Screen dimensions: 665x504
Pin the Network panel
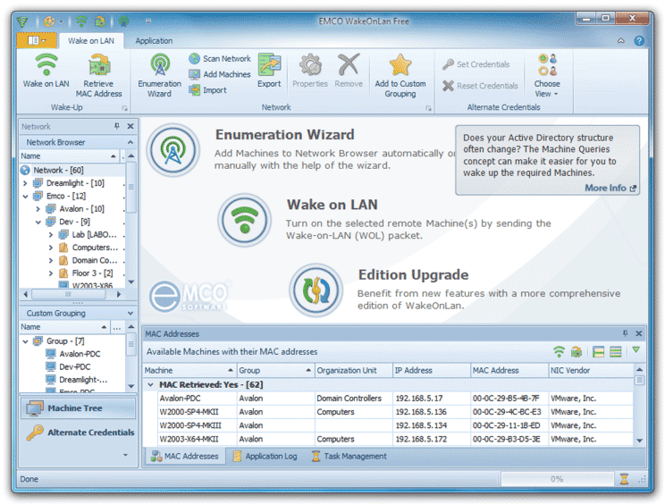click(x=117, y=126)
